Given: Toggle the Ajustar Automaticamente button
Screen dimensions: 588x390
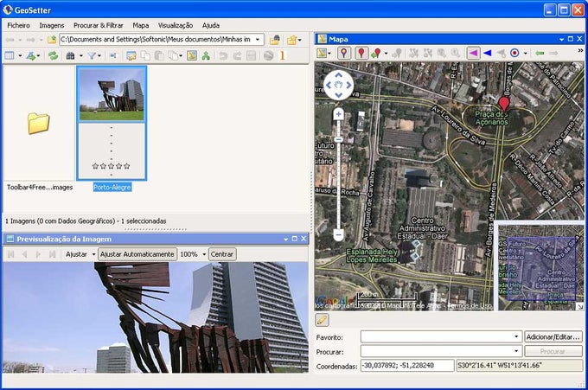Looking at the screenshot, I should pyautogui.click(x=137, y=254).
